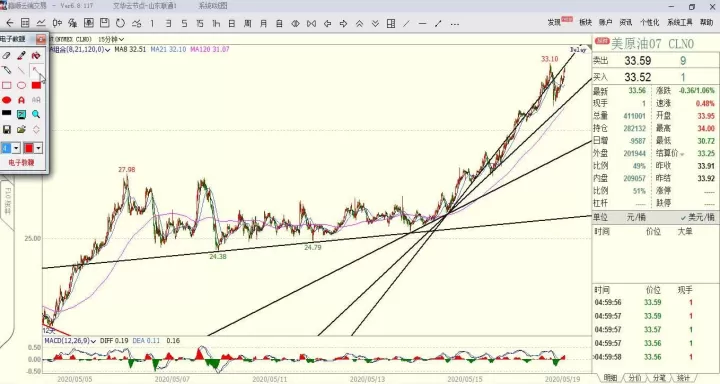Open the quote list table icon

pos(25,23)
